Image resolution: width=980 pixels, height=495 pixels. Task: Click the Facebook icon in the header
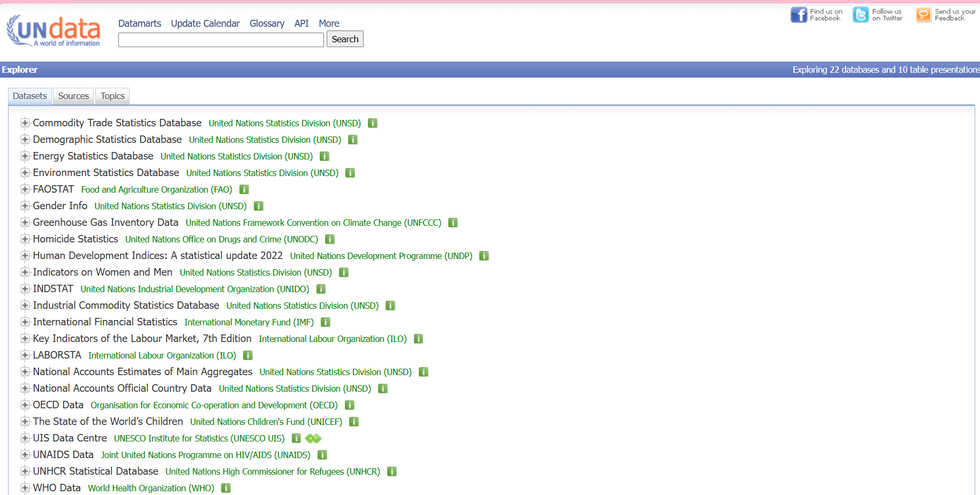tap(799, 14)
